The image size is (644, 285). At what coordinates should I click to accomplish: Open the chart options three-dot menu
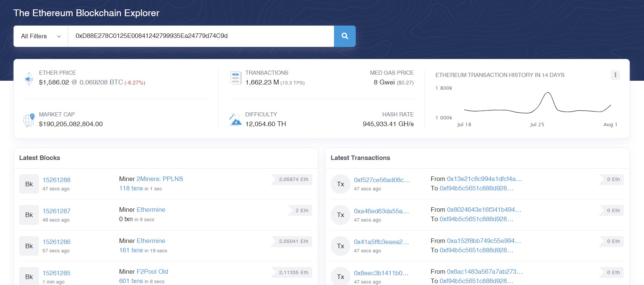click(615, 75)
